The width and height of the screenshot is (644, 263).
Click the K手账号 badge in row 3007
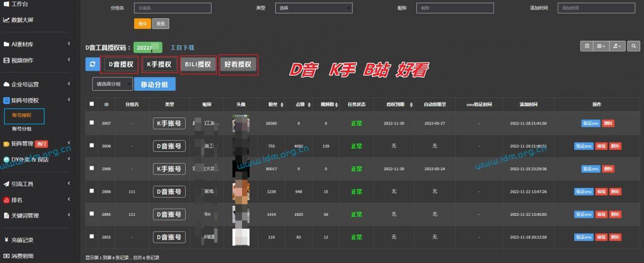tap(169, 123)
